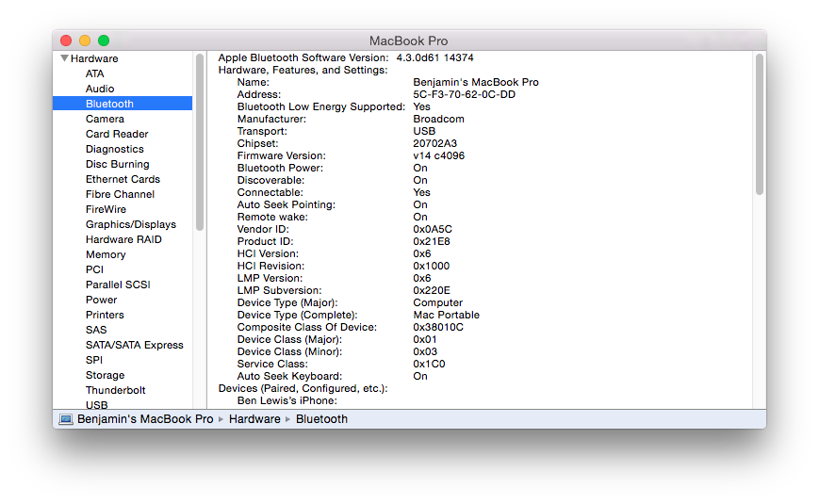Screen dimensions: 819x504
Task: Click the Firmware Version value v14 c4096
Action: pyautogui.click(x=439, y=155)
